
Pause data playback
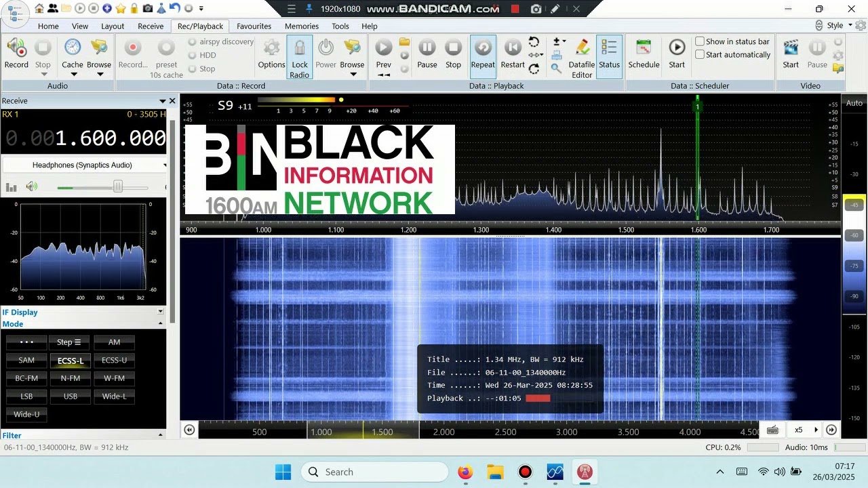coord(427,54)
